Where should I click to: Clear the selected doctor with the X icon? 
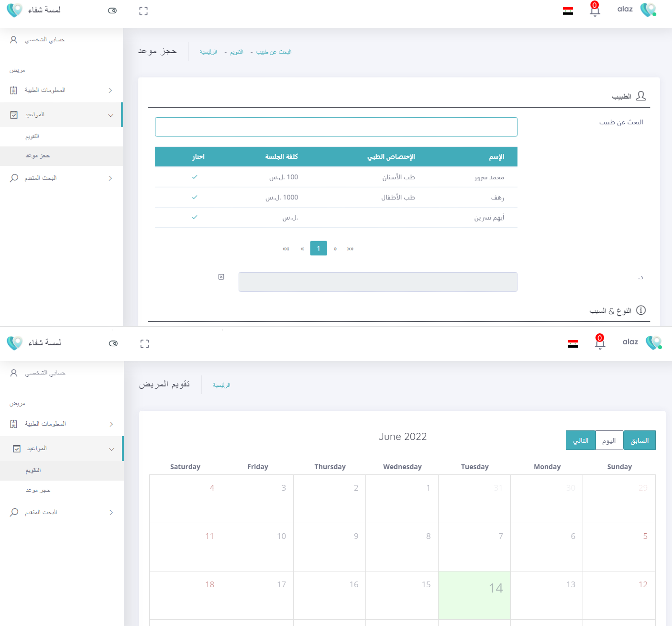coord(221,277)
